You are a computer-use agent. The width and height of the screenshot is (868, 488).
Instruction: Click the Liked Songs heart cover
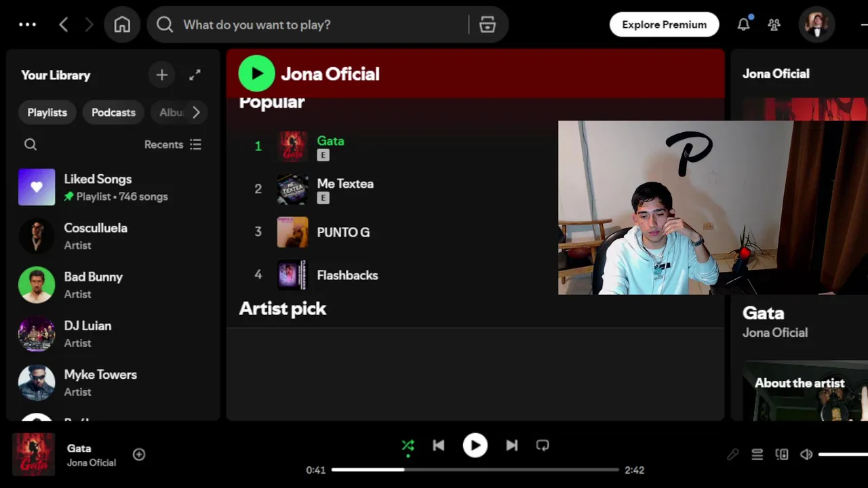[x=37, y=187]
